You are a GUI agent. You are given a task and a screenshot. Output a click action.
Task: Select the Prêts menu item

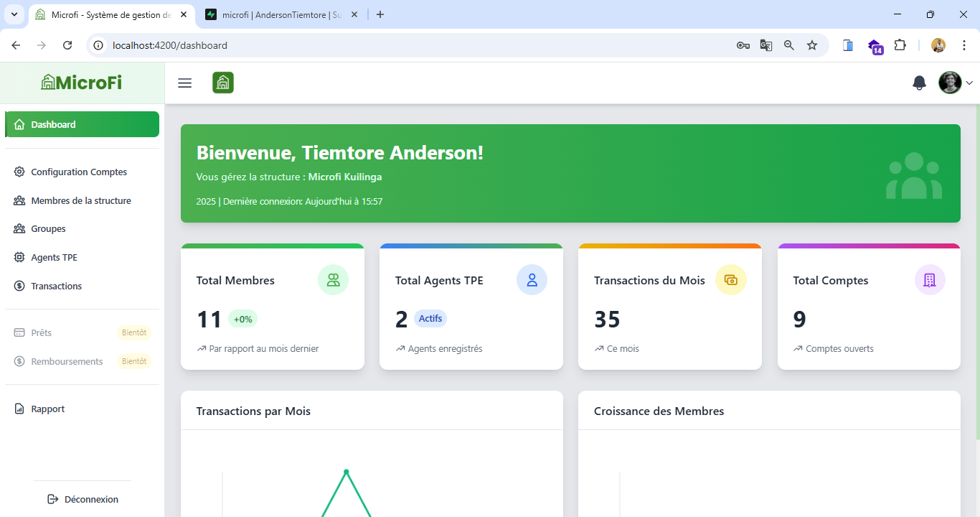[x=41, y=332]
